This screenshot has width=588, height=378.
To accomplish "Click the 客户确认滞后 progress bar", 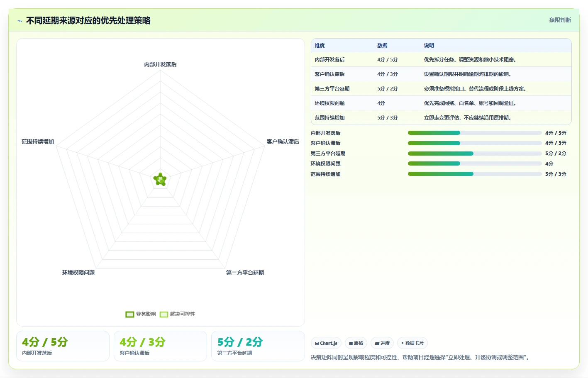I will 475,143.
